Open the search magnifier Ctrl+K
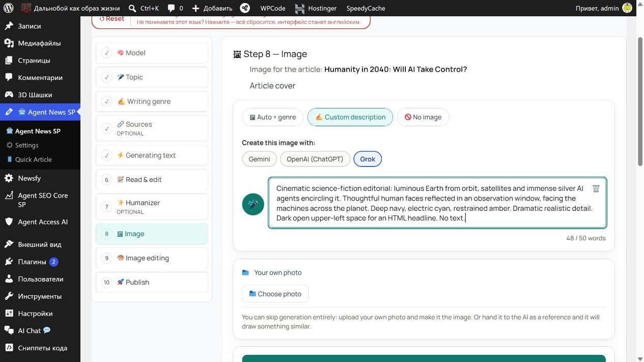Viewport: 644px width, 362px height. pyautogui.click(x=132, y=8)
